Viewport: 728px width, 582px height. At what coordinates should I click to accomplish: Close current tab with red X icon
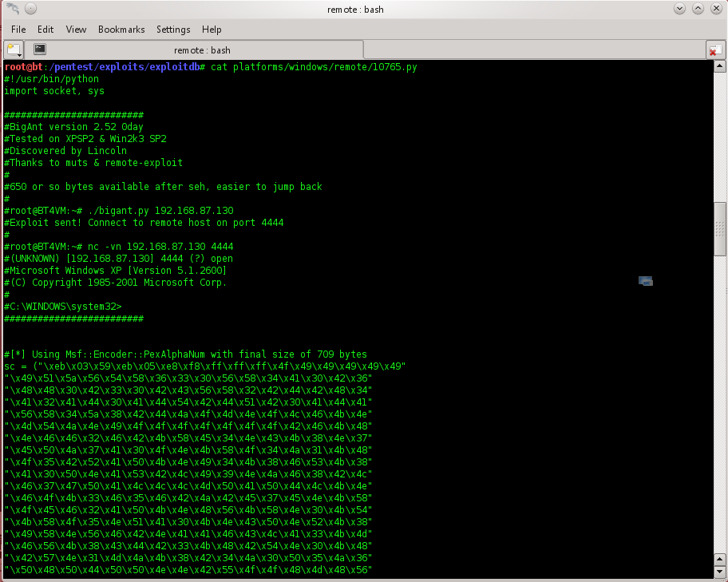[715, 50]
